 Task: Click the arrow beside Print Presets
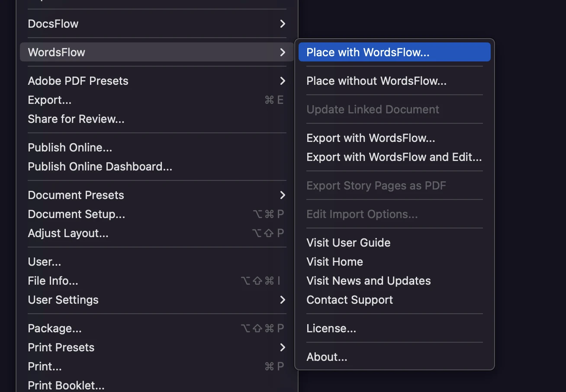(x=283, y=347)
